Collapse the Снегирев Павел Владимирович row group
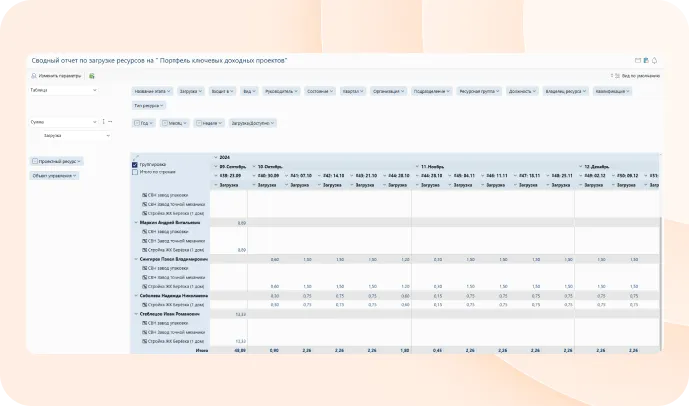The width and height of the screenshot is (689, 406). [136, 259]
